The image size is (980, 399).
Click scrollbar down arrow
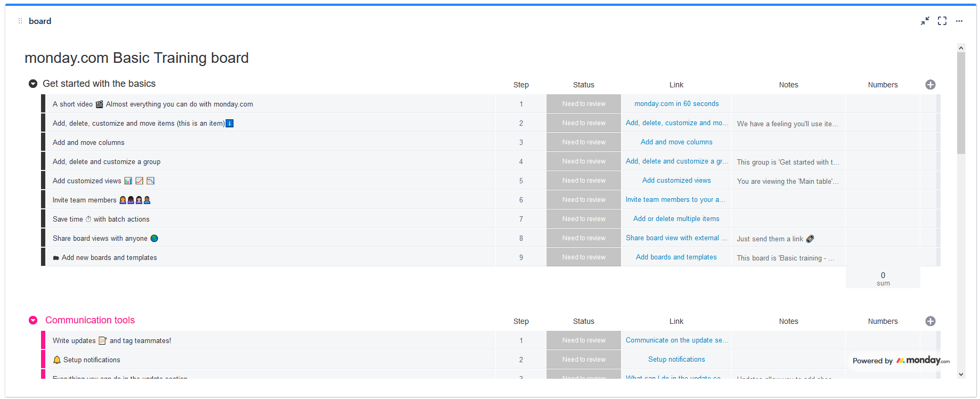961,374
